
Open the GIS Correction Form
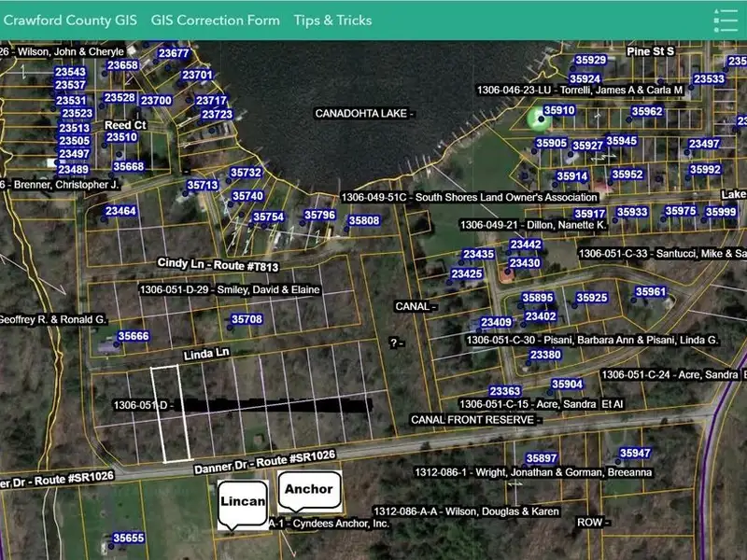click(x=215, y=20)
